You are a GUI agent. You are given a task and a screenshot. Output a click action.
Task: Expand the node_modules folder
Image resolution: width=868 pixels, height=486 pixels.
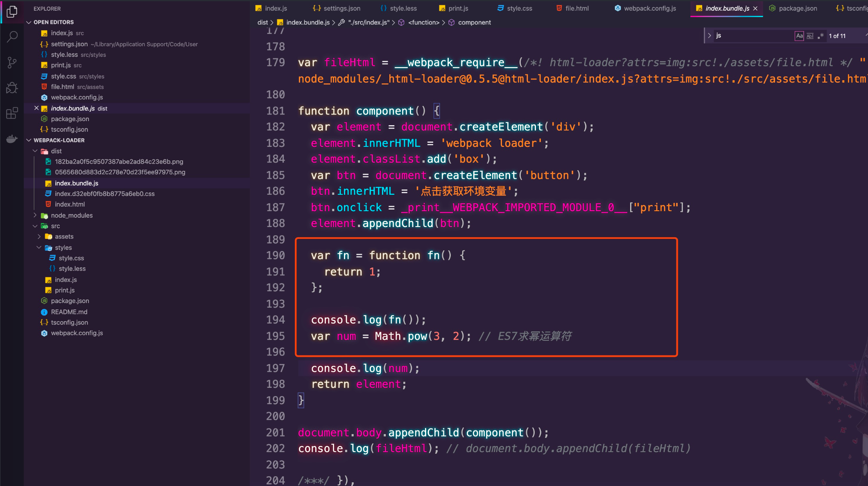72,216
